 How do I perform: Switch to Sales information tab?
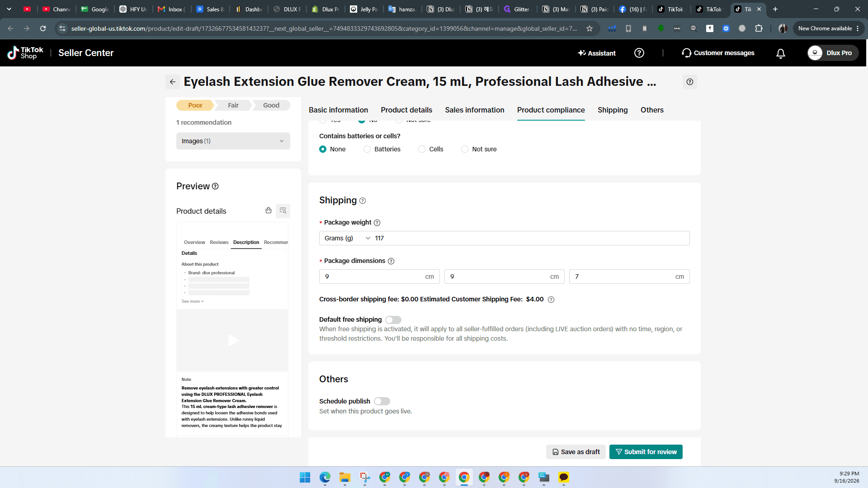[475, 110]
